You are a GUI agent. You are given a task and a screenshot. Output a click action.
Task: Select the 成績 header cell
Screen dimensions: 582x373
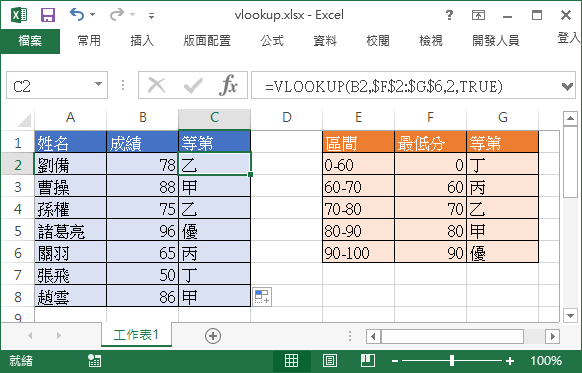tap(143, 142)
